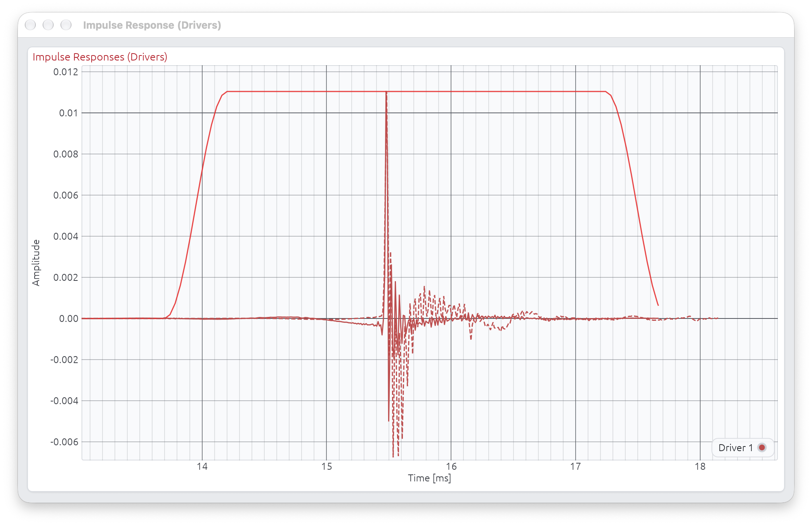Click the Amplitude axis label
This screenshot has height=526, width=812.
(36, 263)
